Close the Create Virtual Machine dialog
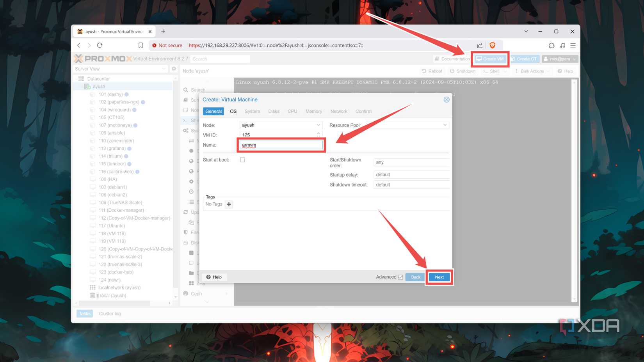 (x=447, y=99)
